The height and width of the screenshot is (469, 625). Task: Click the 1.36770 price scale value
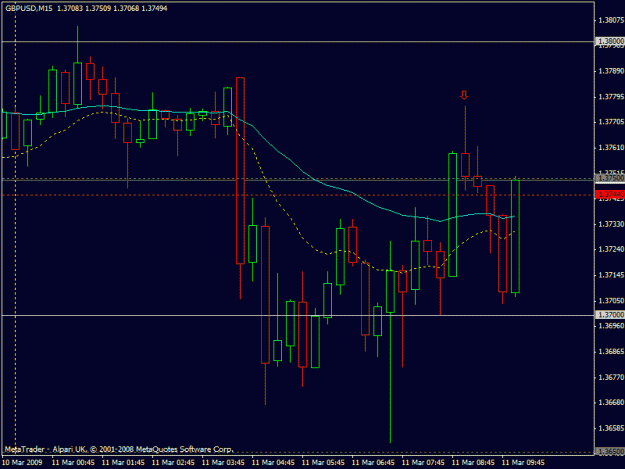pos(611,377)
